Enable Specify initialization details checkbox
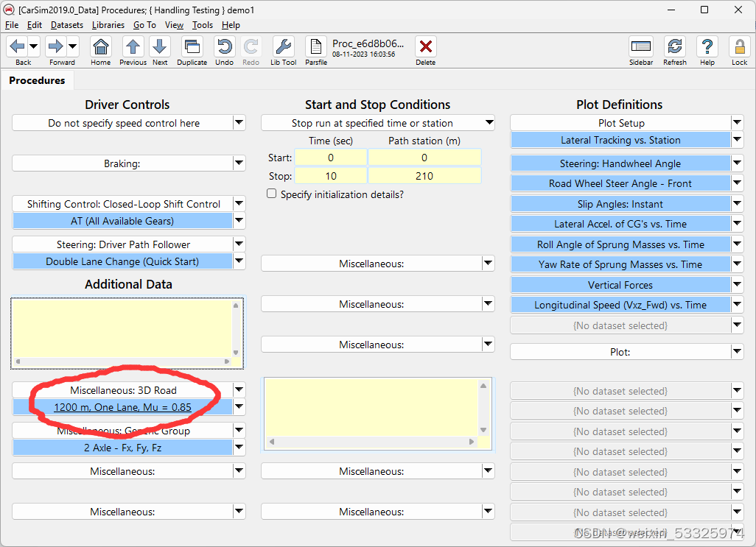Viewport: 756px width, 547px height. 271,194
